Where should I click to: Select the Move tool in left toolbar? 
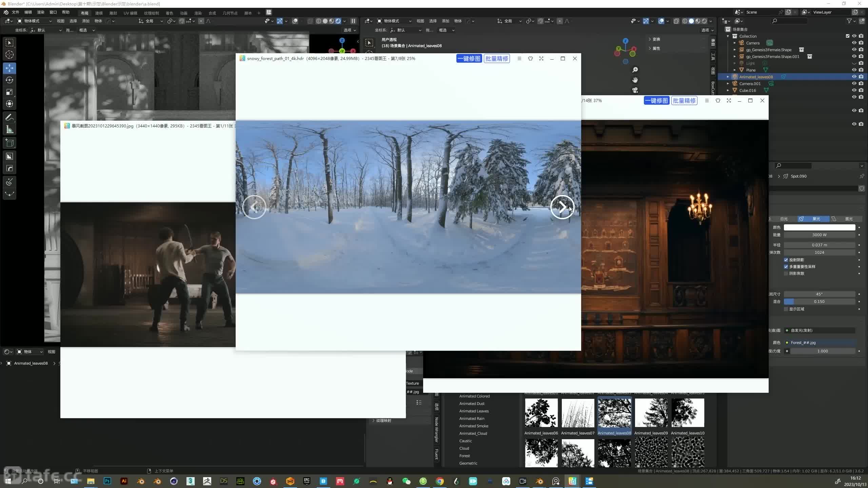(9, 68)
